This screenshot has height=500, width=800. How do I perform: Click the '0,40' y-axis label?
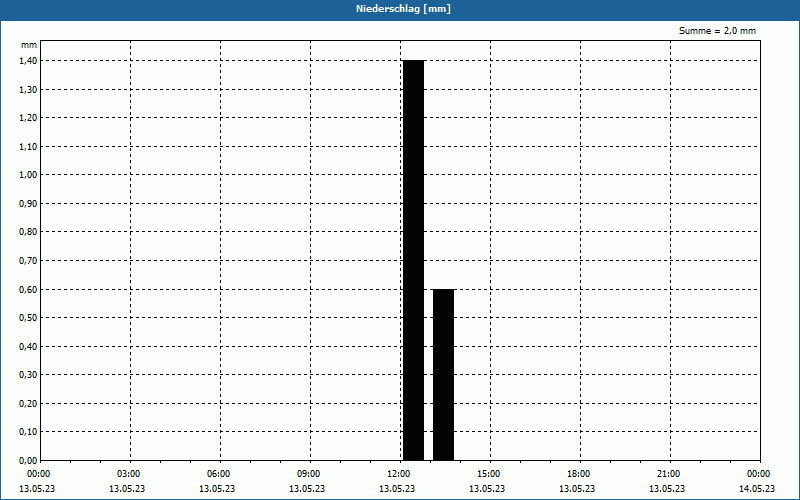click(28, 346)
